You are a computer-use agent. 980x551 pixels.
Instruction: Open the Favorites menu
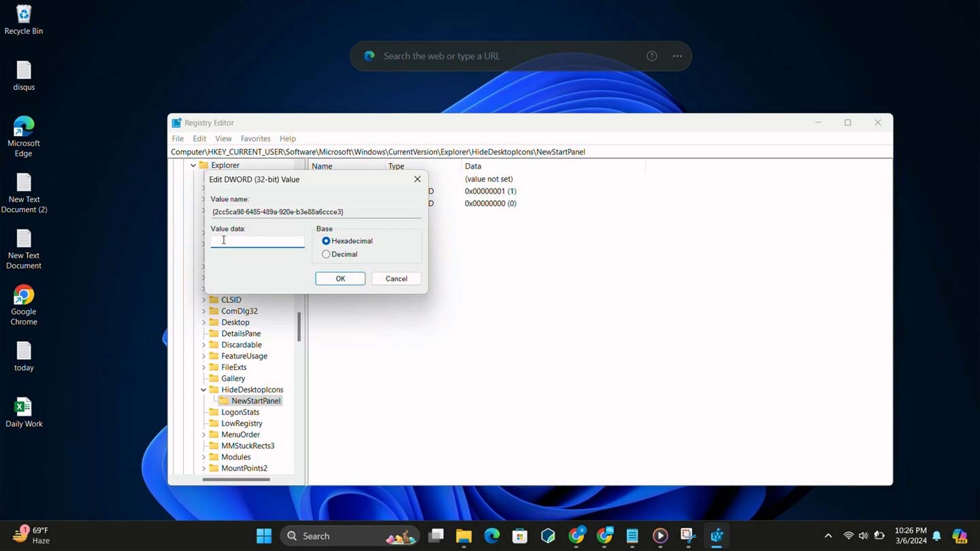(255, 138)
